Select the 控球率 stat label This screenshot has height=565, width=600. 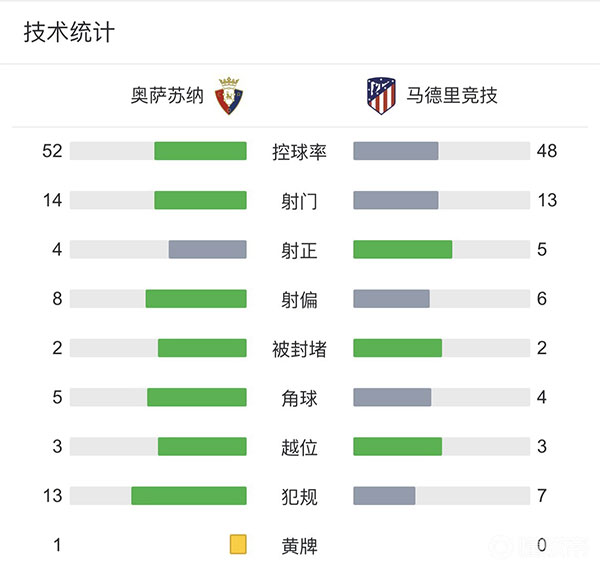point(300,152)
